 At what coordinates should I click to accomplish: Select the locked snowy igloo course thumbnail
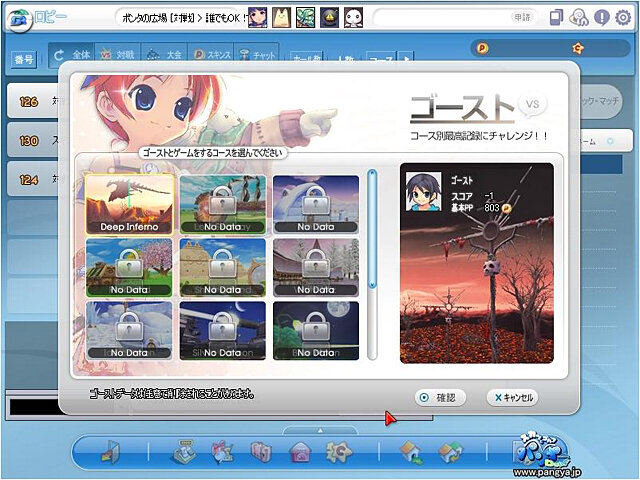(x=129, y=330)
